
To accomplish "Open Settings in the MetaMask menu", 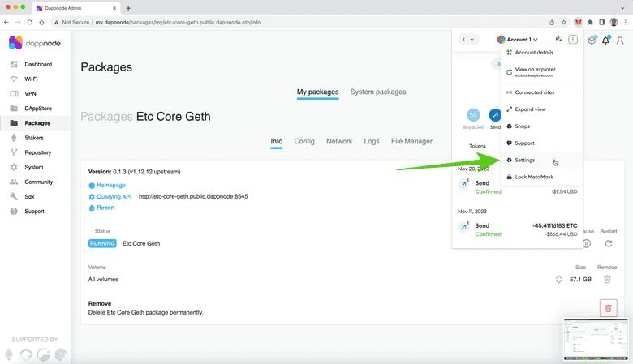I will click(524, 160).
